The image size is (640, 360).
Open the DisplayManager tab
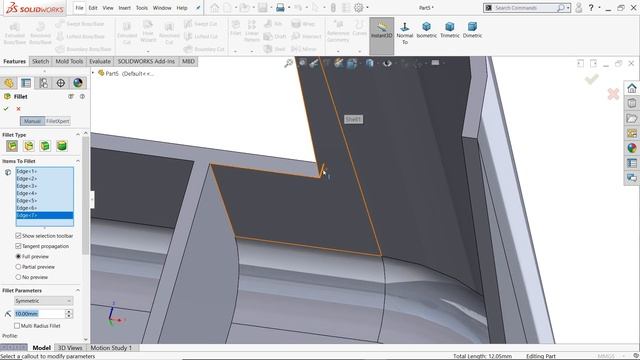click(78, 83)
